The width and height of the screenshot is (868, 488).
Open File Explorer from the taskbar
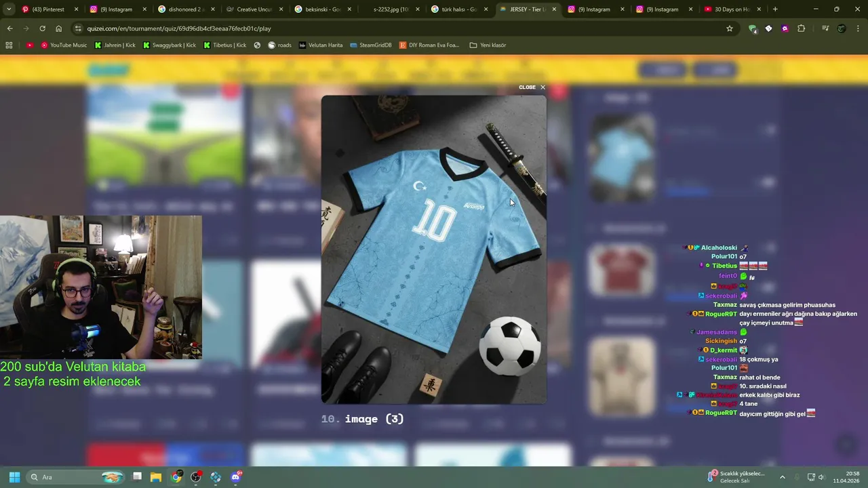pos(156,477)
